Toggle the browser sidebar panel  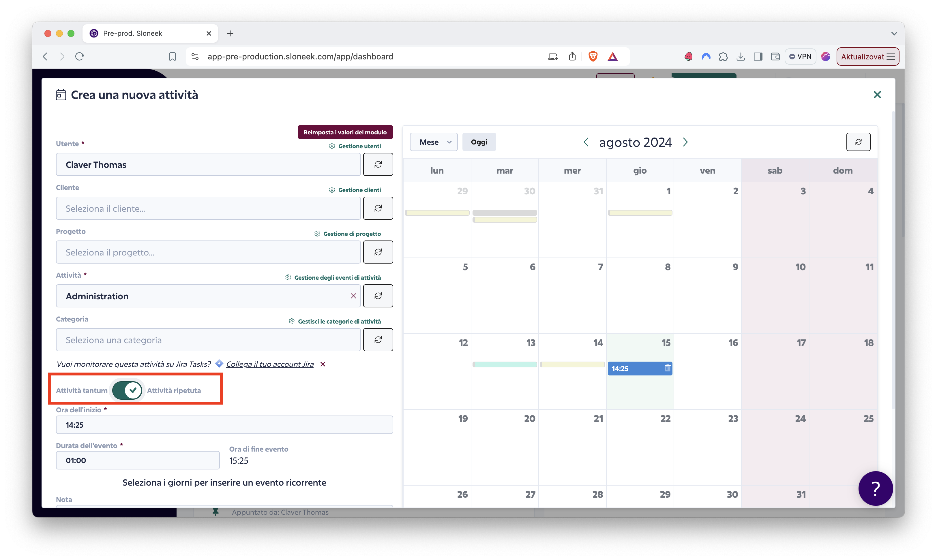click(758, 57)
